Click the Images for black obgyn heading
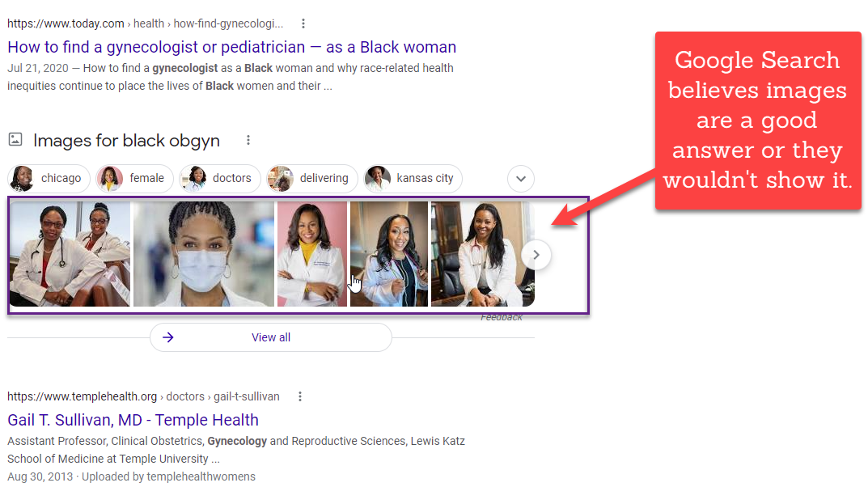 pos(126,140)
